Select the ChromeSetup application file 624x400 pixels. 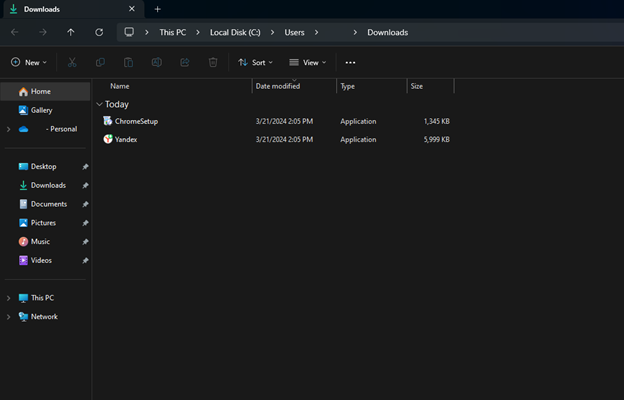pyautogui.click(x=136, y=121)
